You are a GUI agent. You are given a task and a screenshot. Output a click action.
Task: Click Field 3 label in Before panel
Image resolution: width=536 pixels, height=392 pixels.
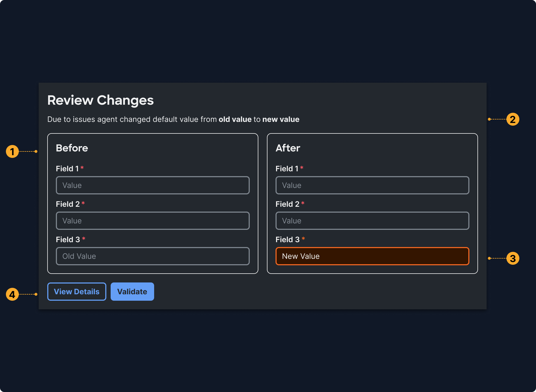68,239
